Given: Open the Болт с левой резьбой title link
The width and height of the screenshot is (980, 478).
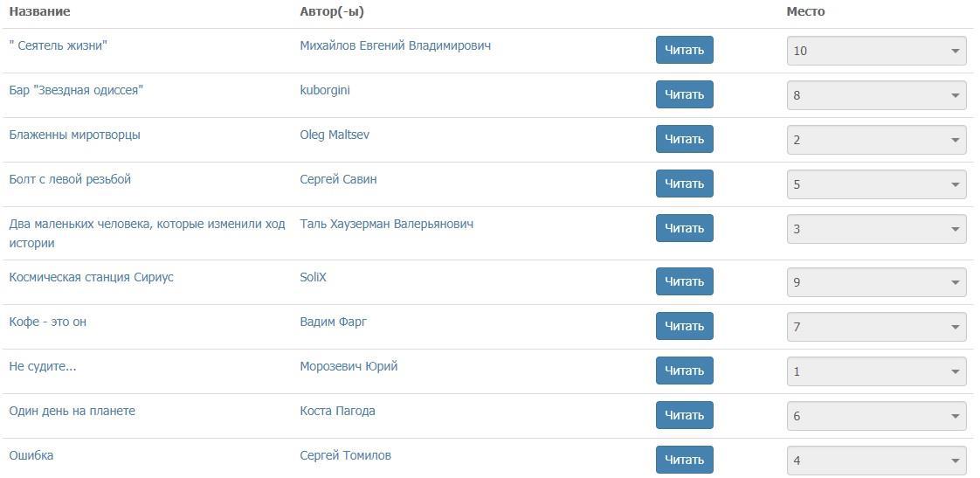Looking at the screenshot, I should [70, 179].
